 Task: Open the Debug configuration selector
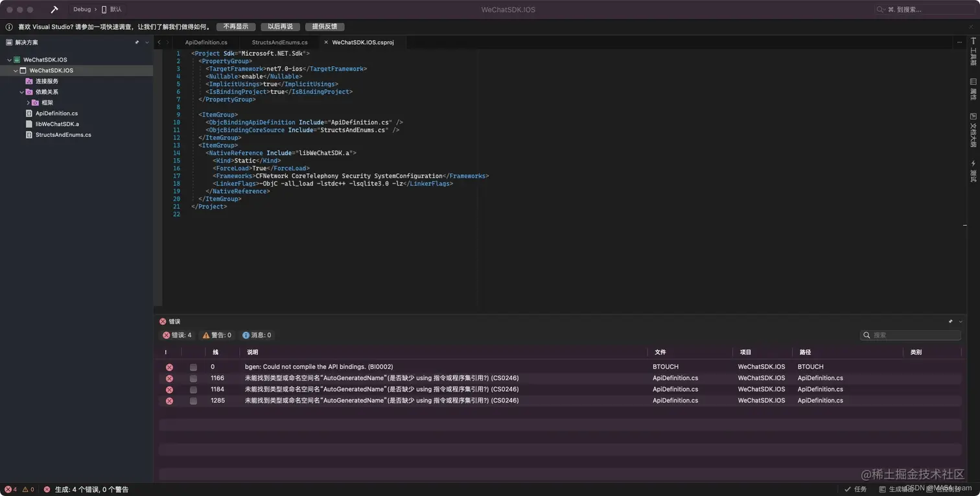pyautogui.click(x=82, y=10)
